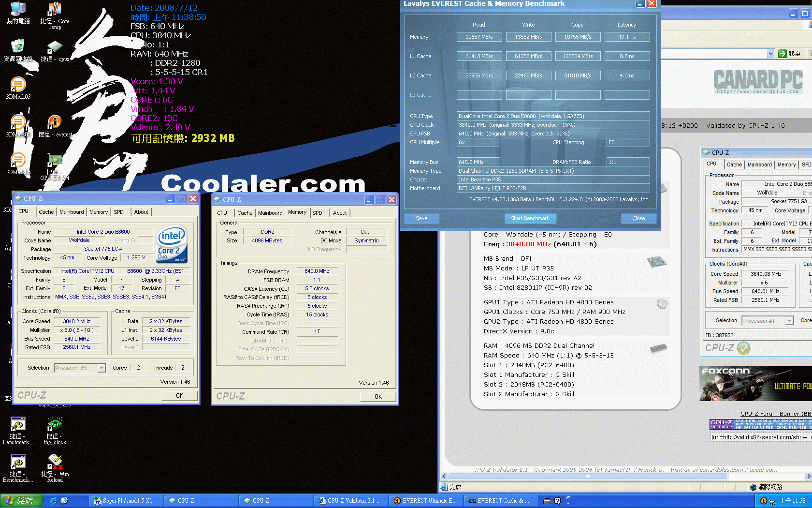Click Save in Everest benchmark window
The image size is (812, 508).
pos(421,218)
